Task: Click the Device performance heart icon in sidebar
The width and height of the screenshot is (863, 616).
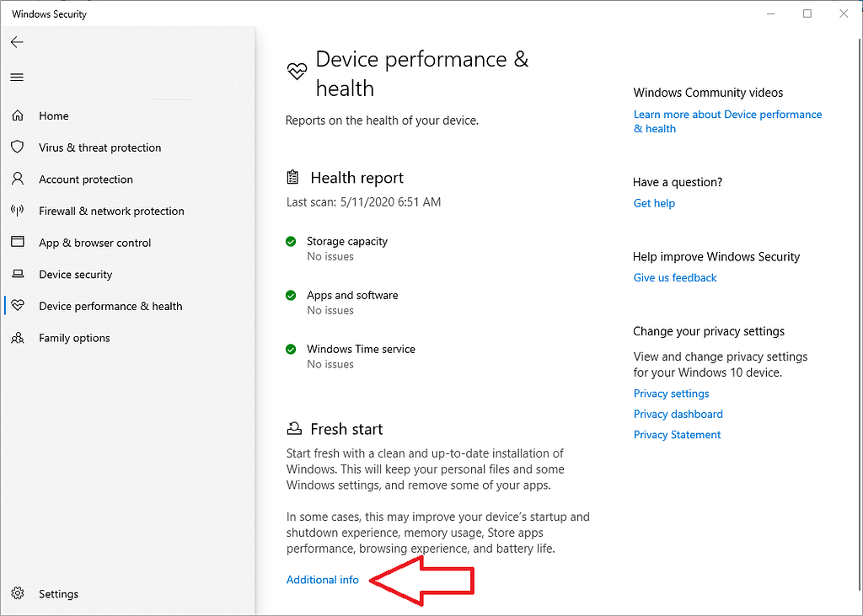Action: click(18, 305)
